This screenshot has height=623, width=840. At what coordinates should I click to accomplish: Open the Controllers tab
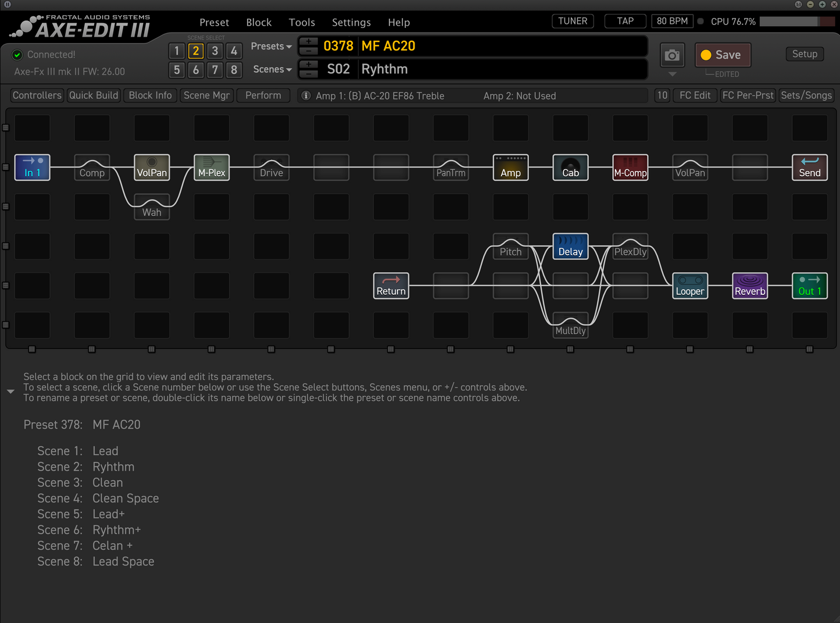coord(37,95)
